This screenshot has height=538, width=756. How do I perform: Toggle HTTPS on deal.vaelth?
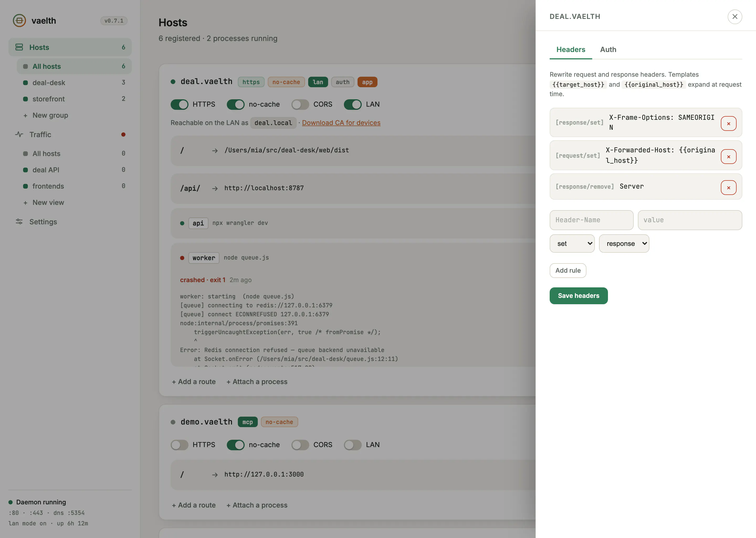(179, 104)
